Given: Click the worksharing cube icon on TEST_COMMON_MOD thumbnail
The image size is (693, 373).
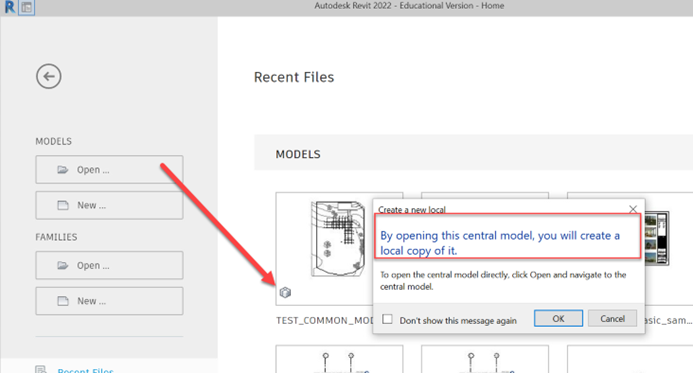Looking at the screenshot, I should click(285, 293).
